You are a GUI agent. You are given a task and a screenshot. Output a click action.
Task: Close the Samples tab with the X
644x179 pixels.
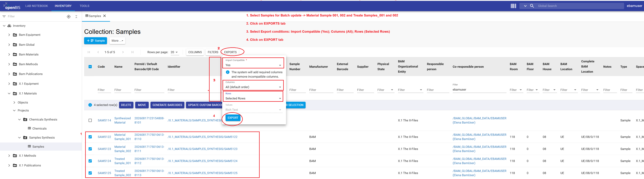coord(105,16)
